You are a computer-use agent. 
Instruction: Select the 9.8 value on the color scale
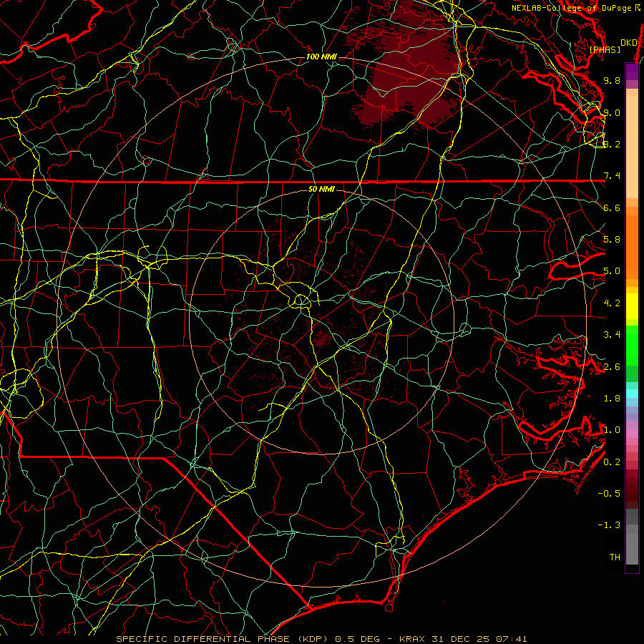(x=612, y=80)
